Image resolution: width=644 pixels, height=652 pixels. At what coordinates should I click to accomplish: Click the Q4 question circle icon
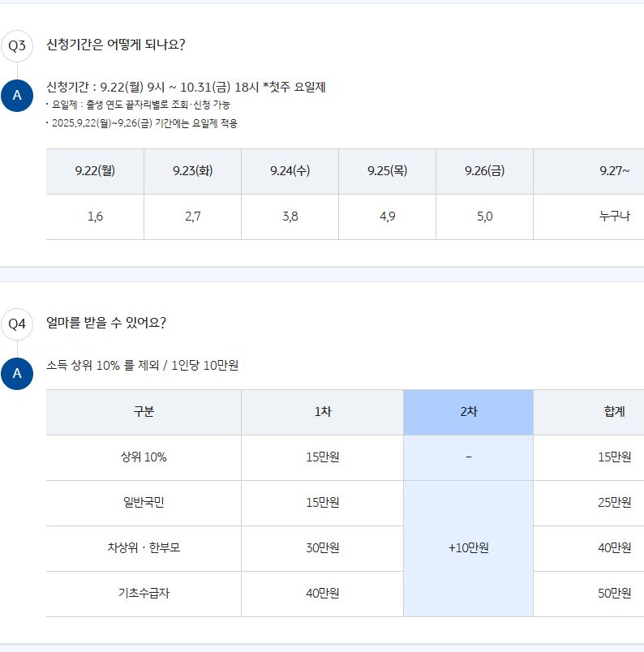pyautogui.click(x=17, y=324)
